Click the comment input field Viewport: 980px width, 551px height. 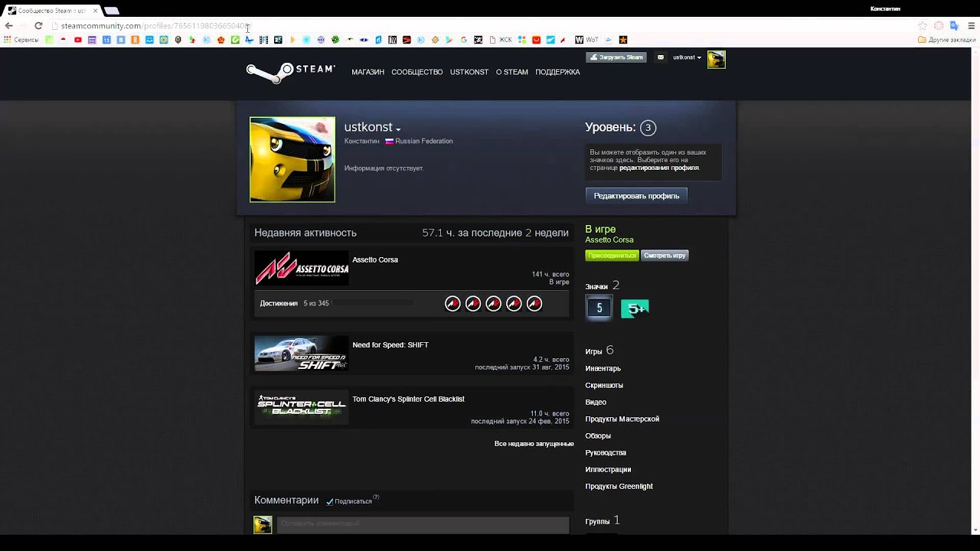tap(423, 524)
